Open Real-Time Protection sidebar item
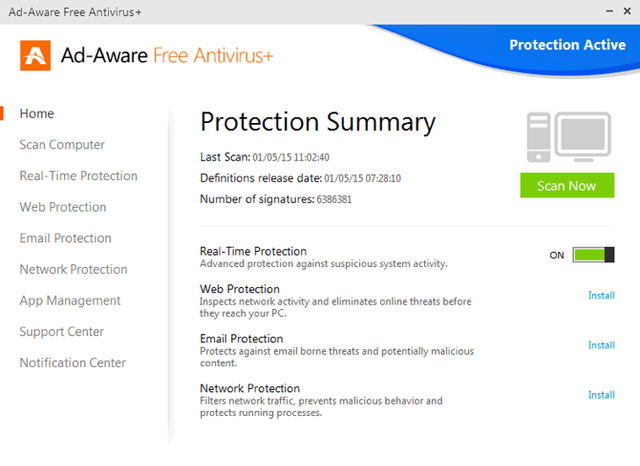The width and height of the screenshot is (640, 466). coord(78,176)
